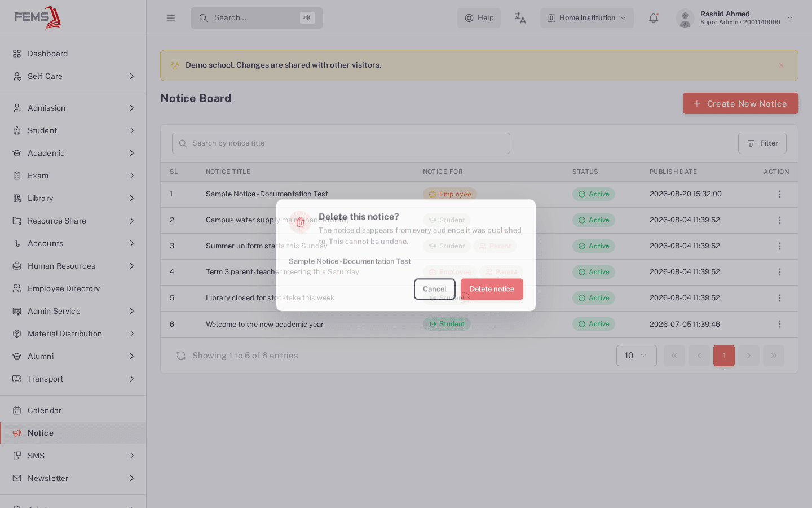The width and height of the screenshot is (812, 508).
Task: Expand the Admission sidebar section
Action: 73,108
